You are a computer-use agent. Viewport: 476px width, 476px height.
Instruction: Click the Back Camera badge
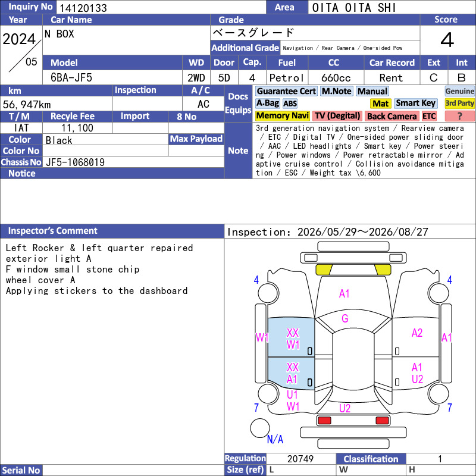(392, 116)
